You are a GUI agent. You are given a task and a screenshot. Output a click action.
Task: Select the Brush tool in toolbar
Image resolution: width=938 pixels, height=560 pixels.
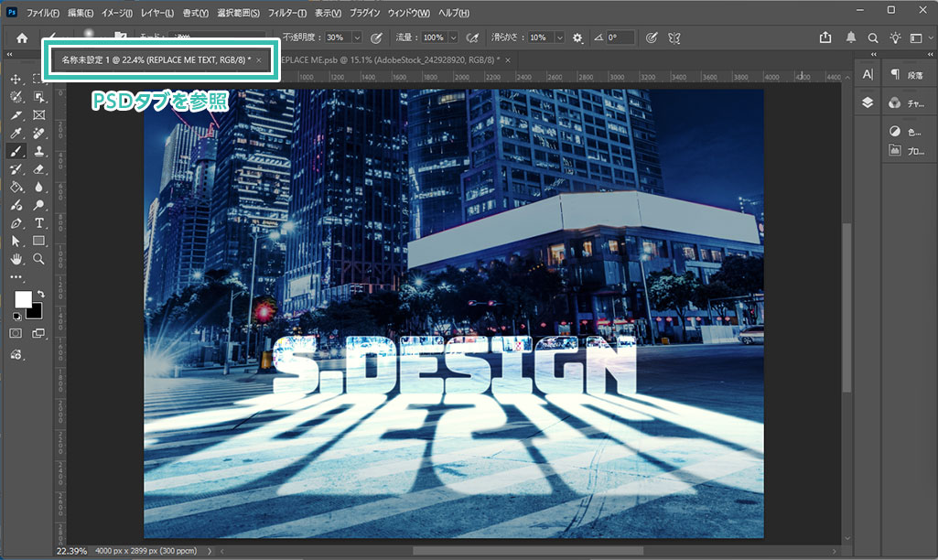16,151
